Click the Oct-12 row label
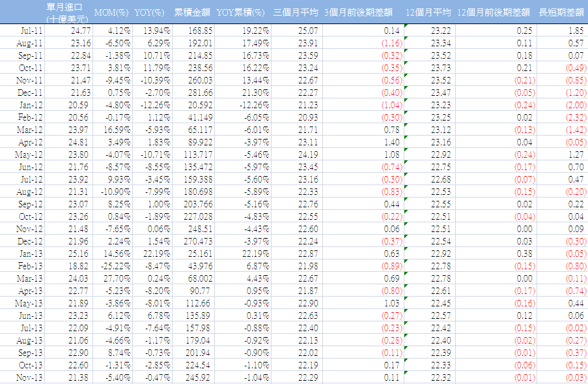Screen dimensions: 588x384 pyautogui.click(x=31, y=216)
